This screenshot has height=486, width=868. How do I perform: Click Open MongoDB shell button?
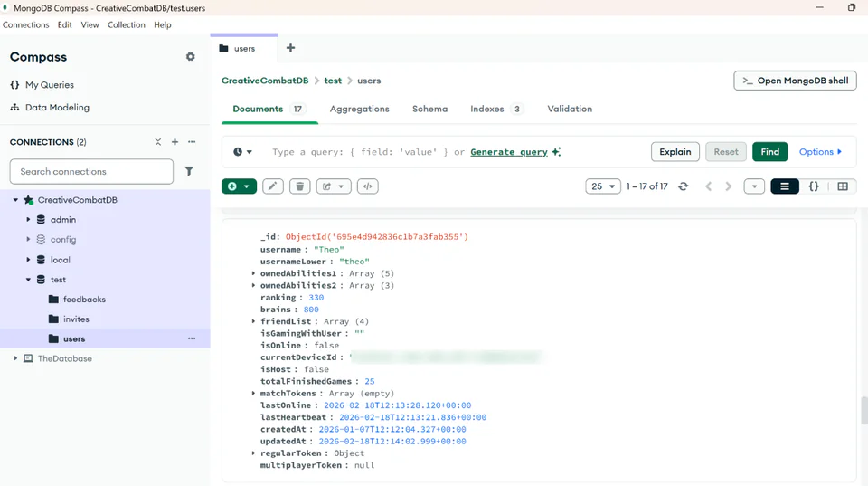795,81
